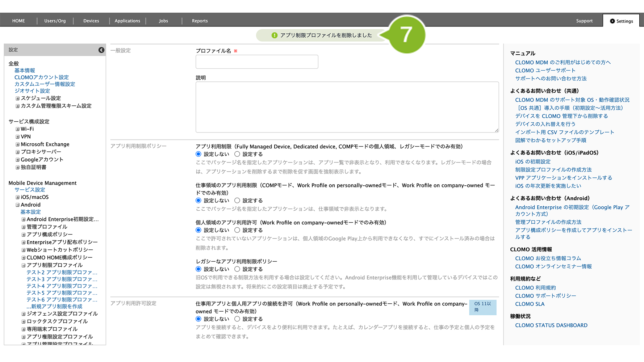Collapse the Android tree node
This screenshot has height=362, width=644.
[x=17, y=205]
